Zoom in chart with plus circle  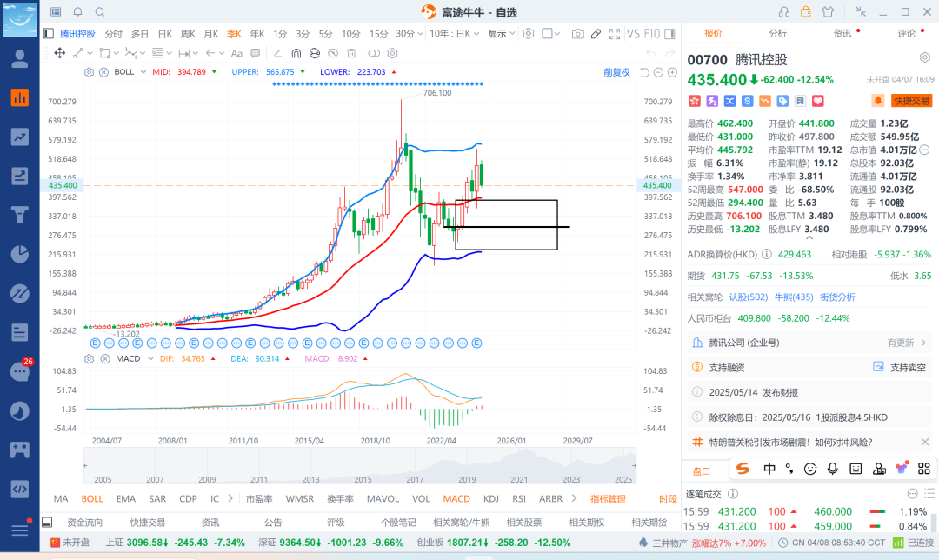click(672, 72)
